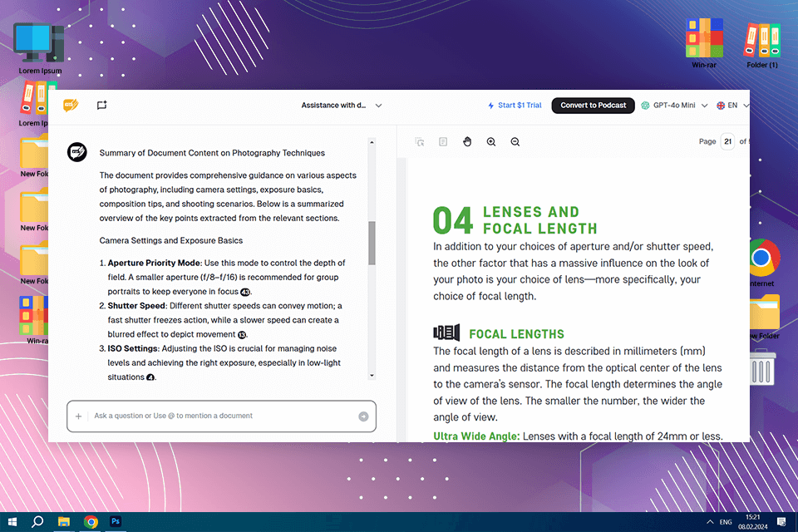
Task: Click the plus attach icon in chat input
Action: (x=78, y=416)
